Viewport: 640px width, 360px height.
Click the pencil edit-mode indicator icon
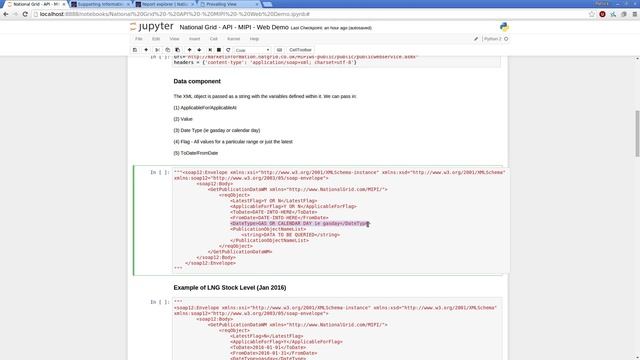coord(476,39)
